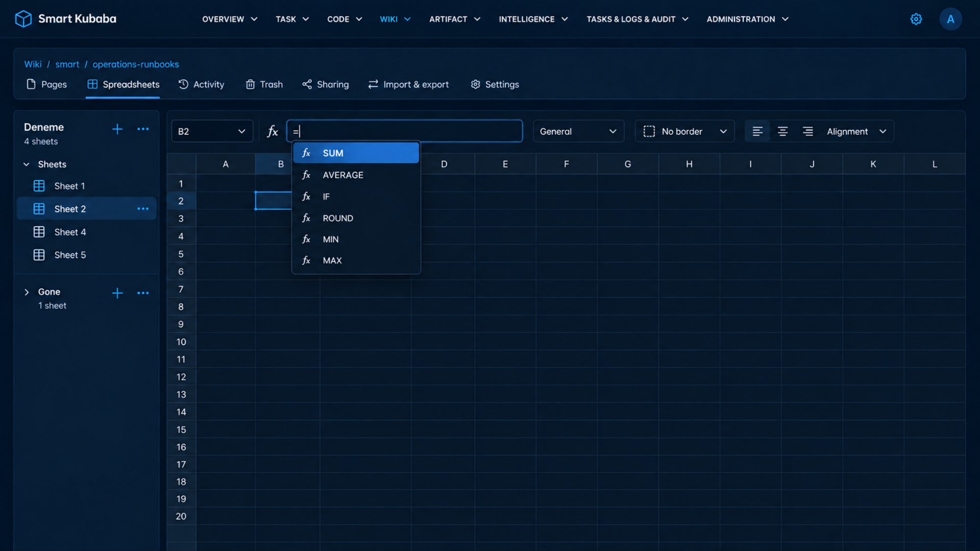This screenshot has height=551, width=980.
Task: Open the General number format dropdown
Action: click(578, 132)
